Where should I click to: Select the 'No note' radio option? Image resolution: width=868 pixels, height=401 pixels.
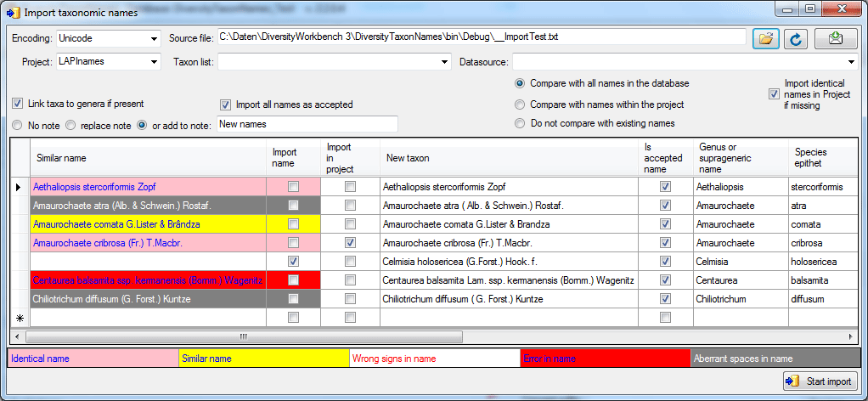click(18, 125)
